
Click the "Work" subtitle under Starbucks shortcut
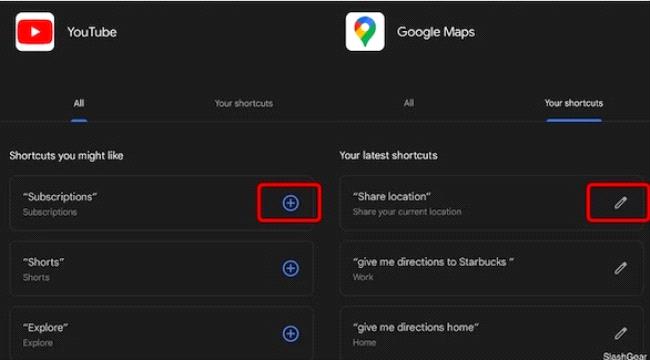pos(363,277)
